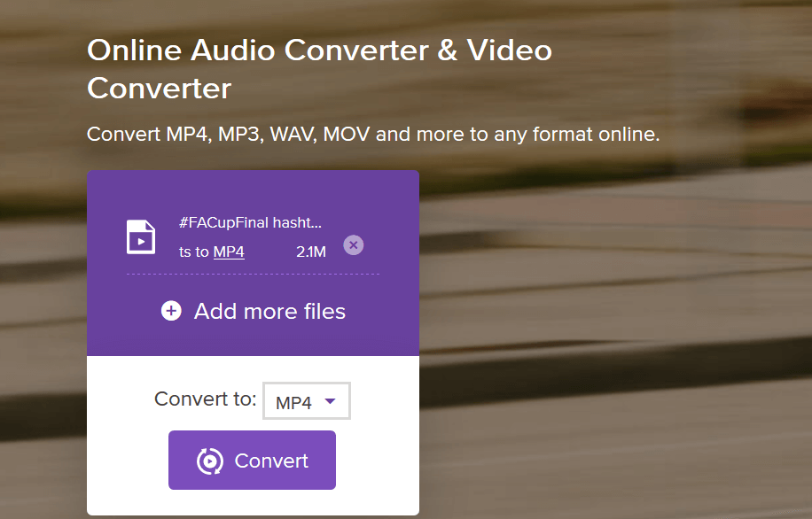Click the underlined MP4 link in file row
The height and width of the screenshot is (519, 812).
[x=229, y=252]
